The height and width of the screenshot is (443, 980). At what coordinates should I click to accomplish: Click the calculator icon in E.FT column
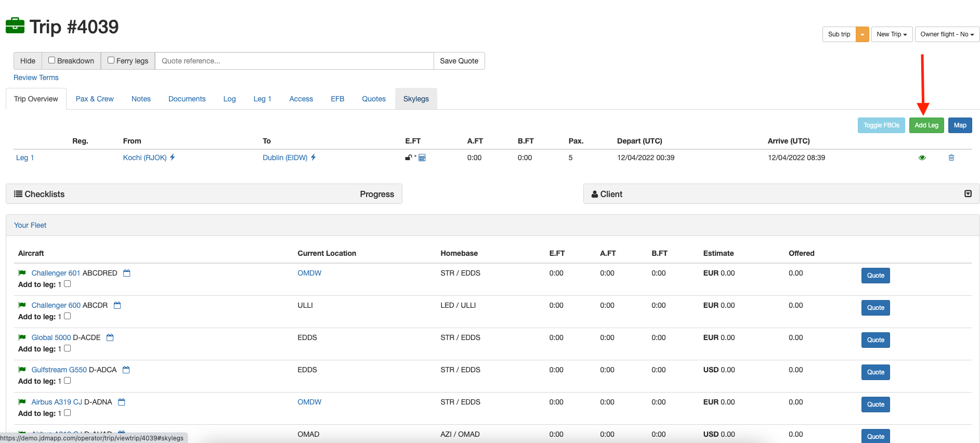[x=422, y=158]
